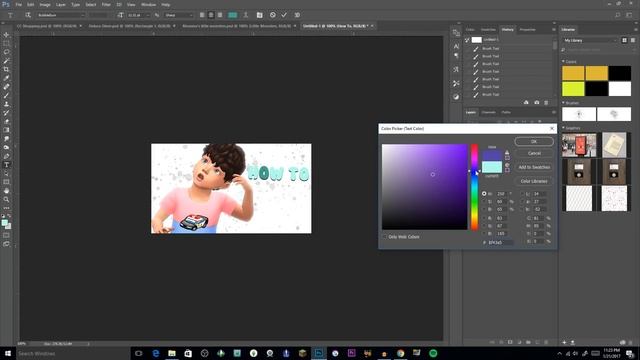Screen dimensions: 640x360
Task: Select the G green radio button
Action: click(x=484, y=226)
